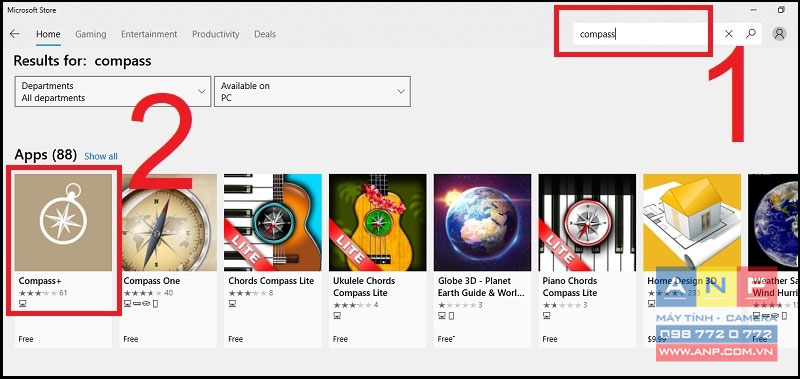Click the Results for: compass heading
800x379 pixels.
[83, 61]
